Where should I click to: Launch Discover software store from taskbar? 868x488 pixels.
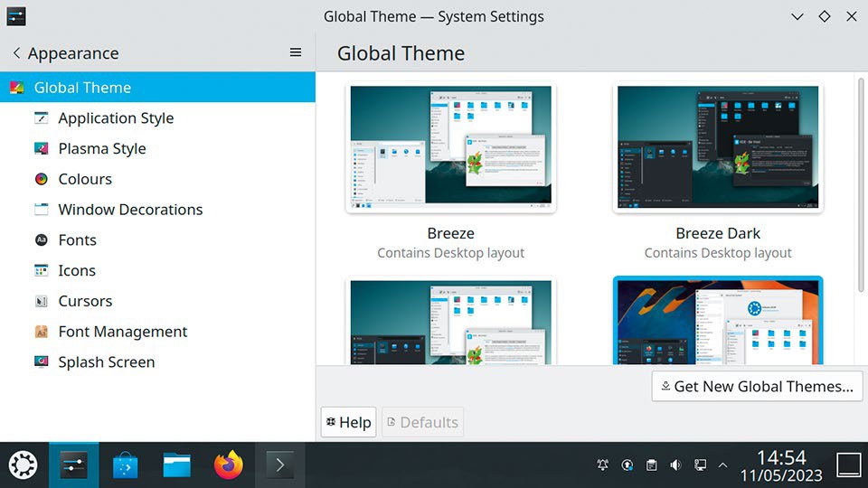click(125, 465)
